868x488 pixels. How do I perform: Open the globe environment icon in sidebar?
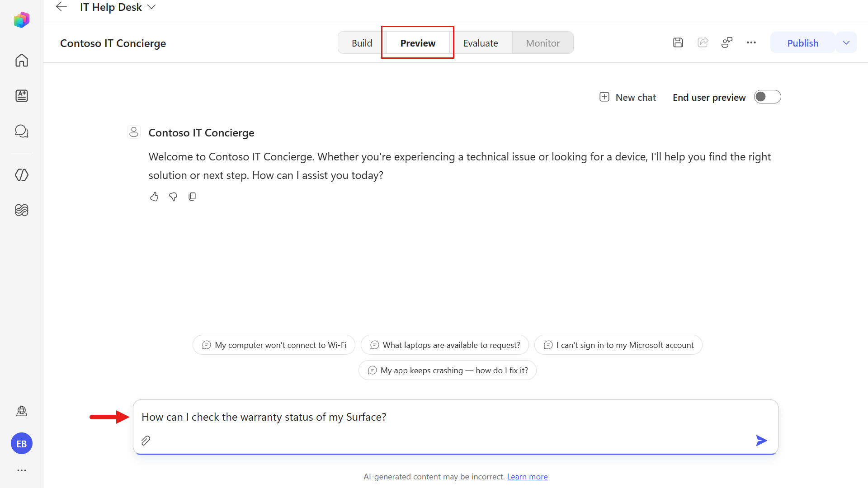21,411
